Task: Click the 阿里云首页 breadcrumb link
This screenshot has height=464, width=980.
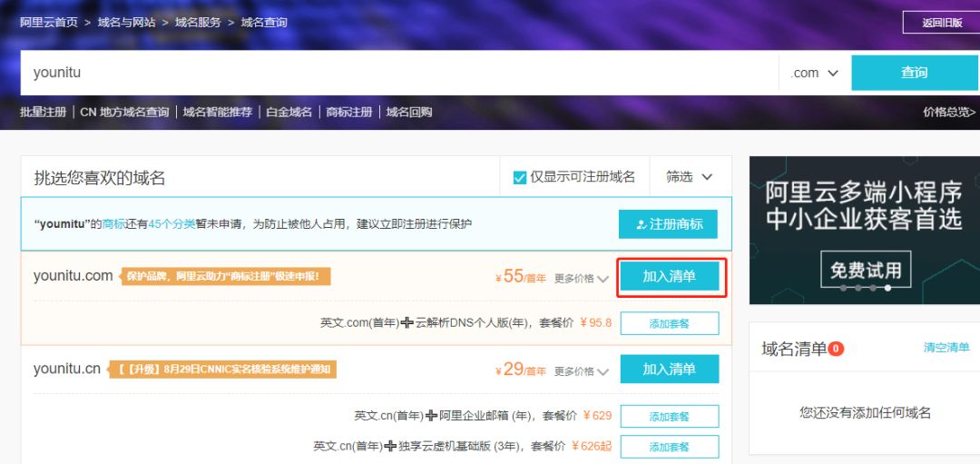Action: click(x=49, y=23)
